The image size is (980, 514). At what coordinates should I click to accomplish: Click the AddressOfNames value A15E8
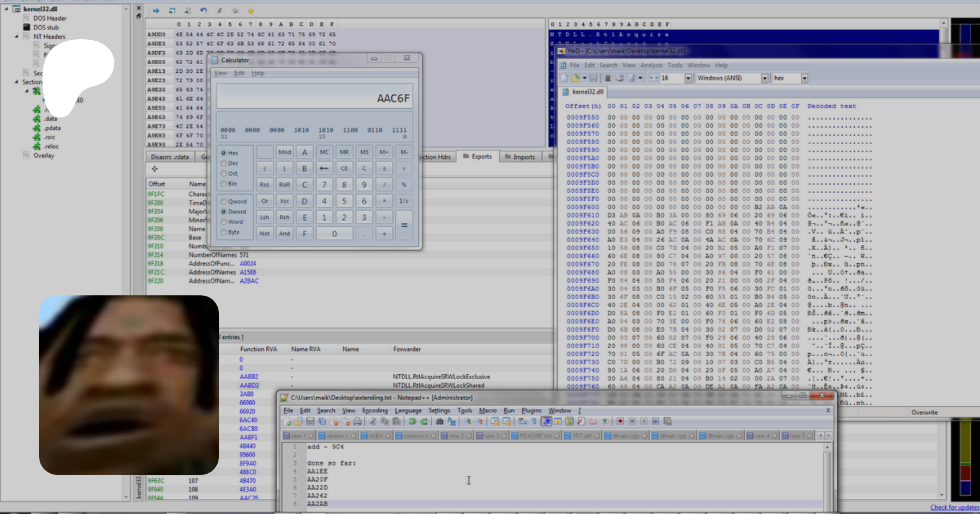[248, 273]
